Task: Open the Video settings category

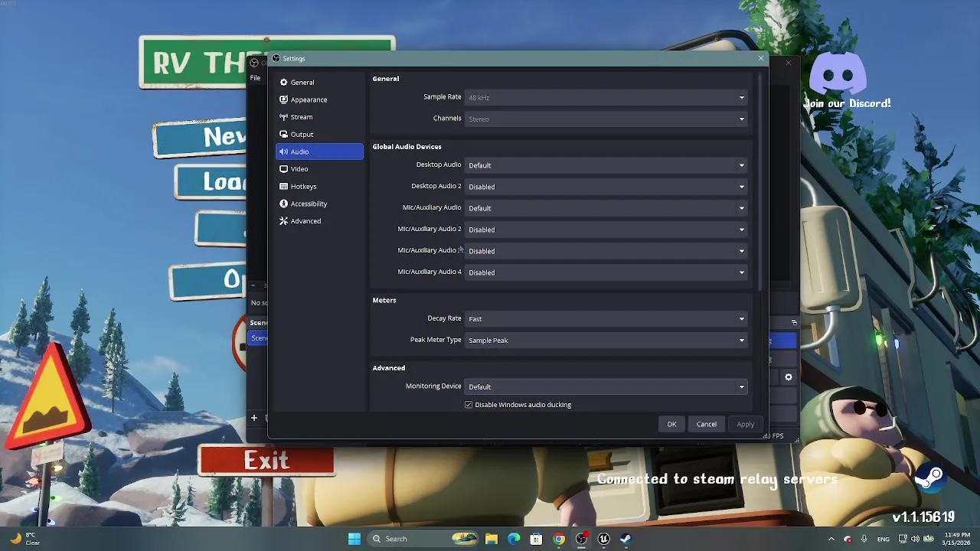Action: (x=319, y=169)
